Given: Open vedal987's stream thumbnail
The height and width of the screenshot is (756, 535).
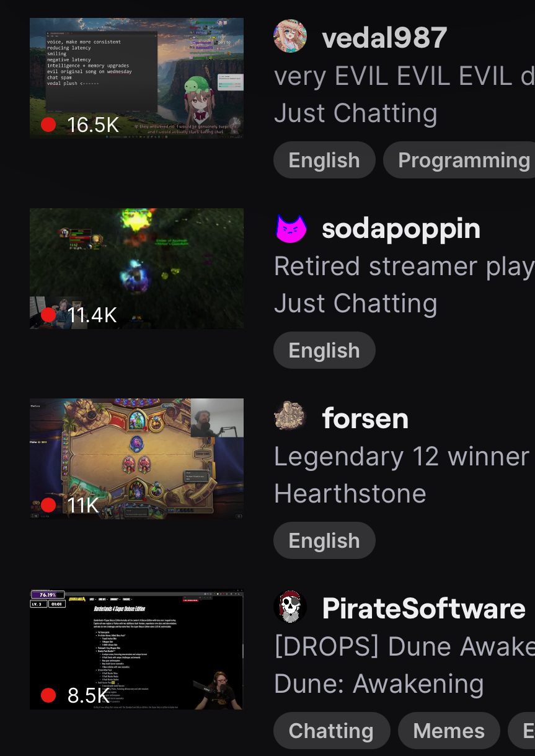Looking at the screenshot, I should (136, 78).
